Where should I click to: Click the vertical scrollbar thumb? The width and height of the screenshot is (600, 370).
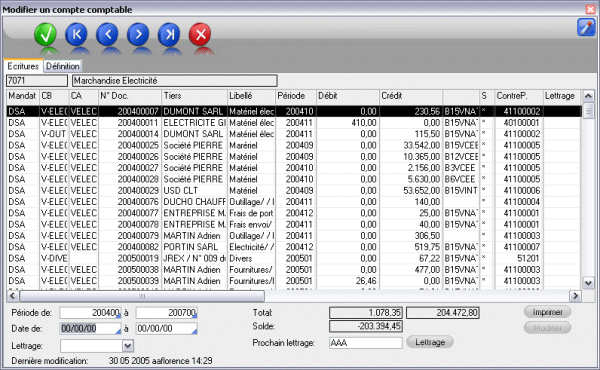tap(588, 111)
